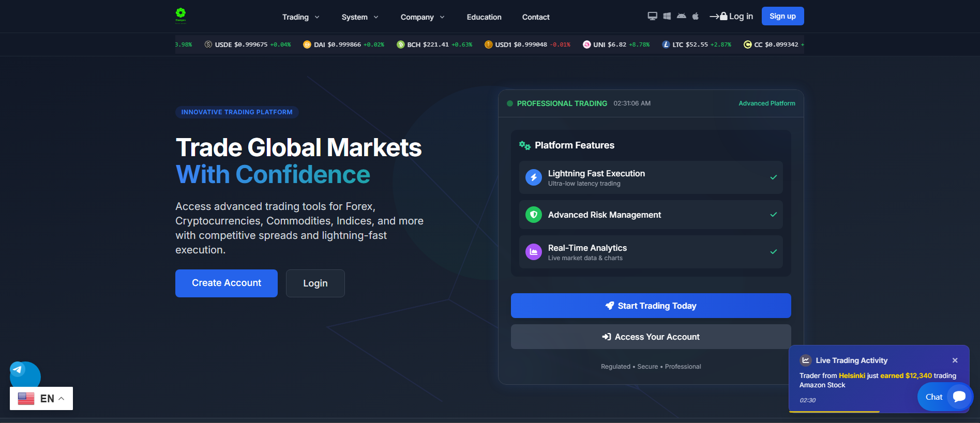Expand the System dropdown menu
980x423 pixels.
tap(360, 17)
